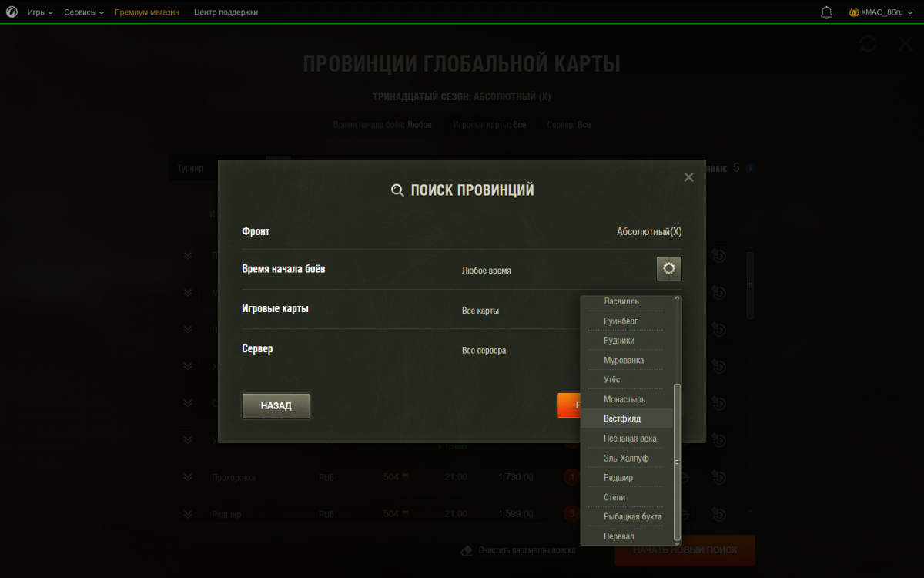Click the Все карты value

[x=480, y=311]
